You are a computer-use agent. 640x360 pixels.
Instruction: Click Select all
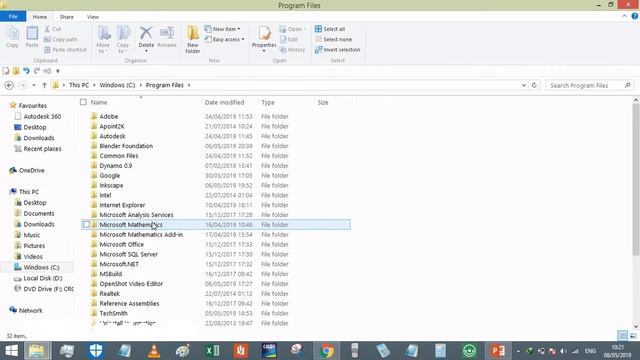click(330, 29)
